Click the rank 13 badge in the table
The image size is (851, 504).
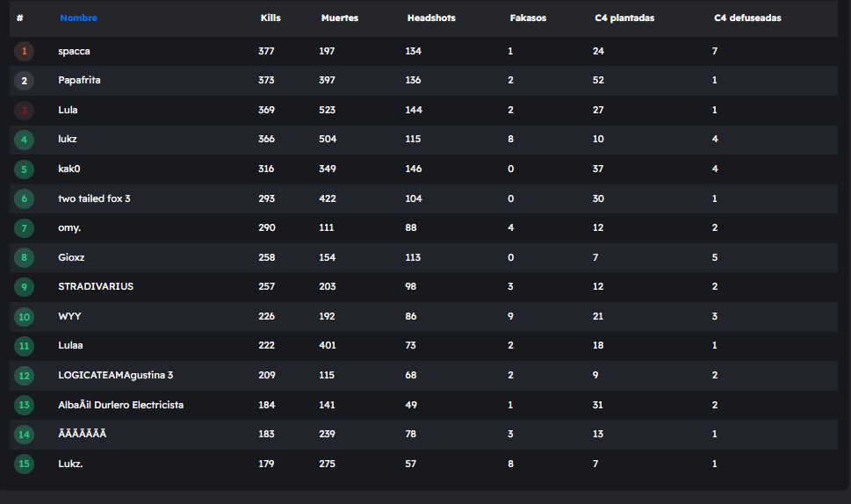click(24, 405)
